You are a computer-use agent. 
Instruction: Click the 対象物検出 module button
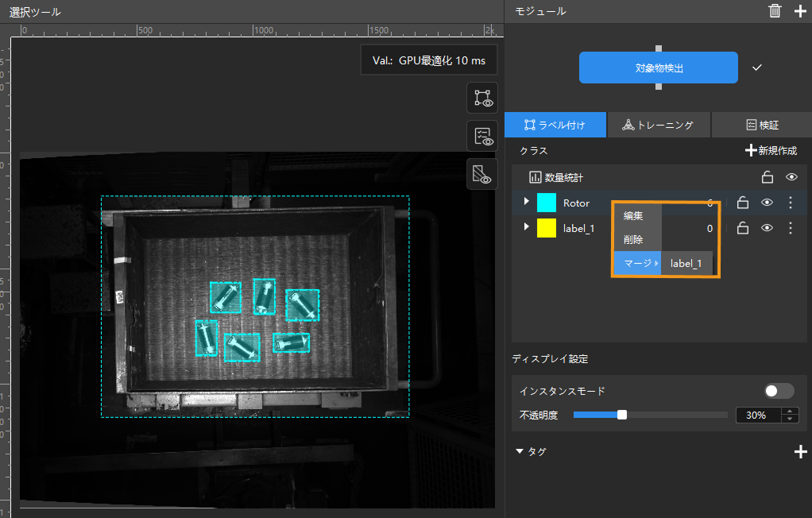coord(658,68)
